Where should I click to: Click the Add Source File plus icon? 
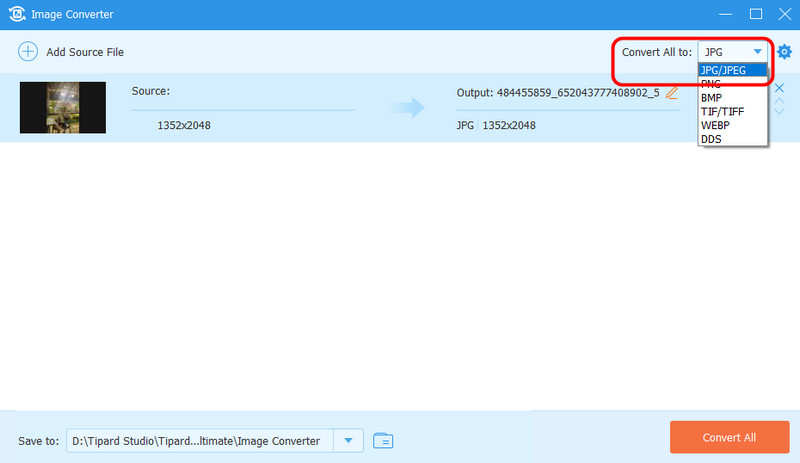click(x=28, y=51)
